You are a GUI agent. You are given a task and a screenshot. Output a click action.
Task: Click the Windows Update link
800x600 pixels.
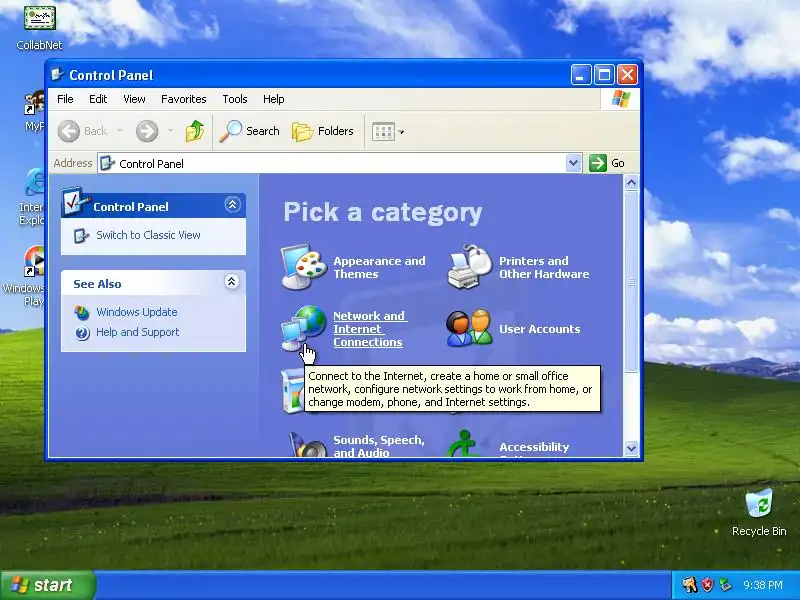[137, 312]
